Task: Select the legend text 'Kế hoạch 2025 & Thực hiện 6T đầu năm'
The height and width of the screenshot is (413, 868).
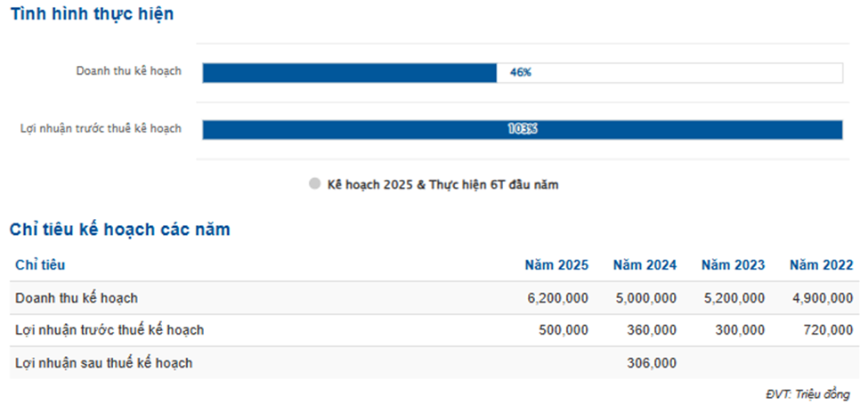Action: [x=442, y=184]
